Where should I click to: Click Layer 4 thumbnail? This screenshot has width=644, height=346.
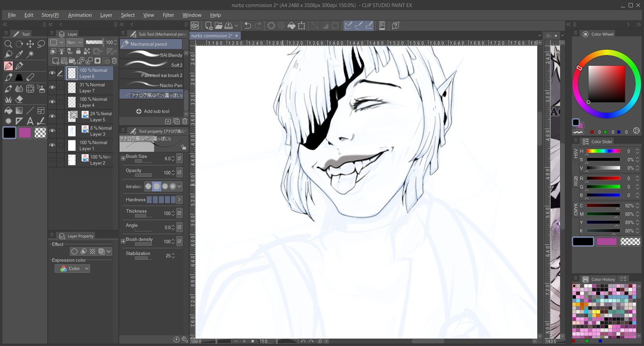tap(71, 102)
